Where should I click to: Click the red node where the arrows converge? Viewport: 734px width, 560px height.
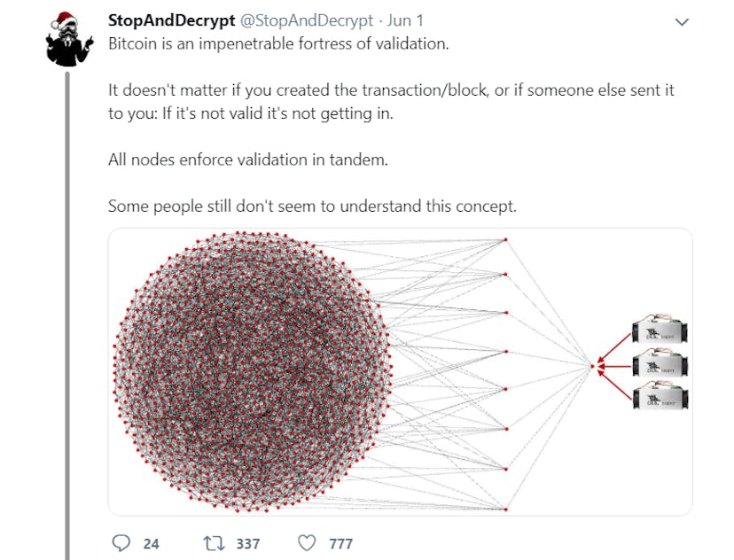(592, 365)
